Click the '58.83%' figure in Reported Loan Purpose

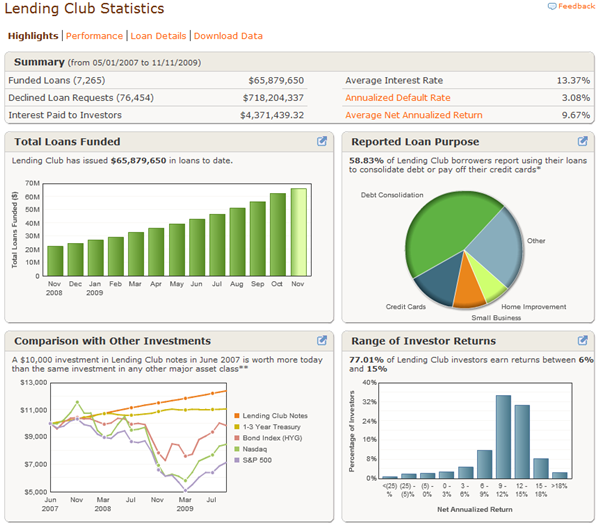coord(366,161)
